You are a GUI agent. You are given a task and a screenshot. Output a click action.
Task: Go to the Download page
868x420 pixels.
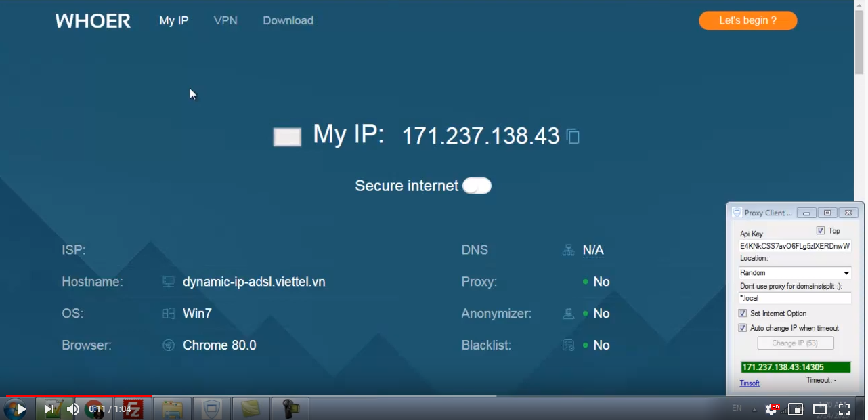(288, 21)
